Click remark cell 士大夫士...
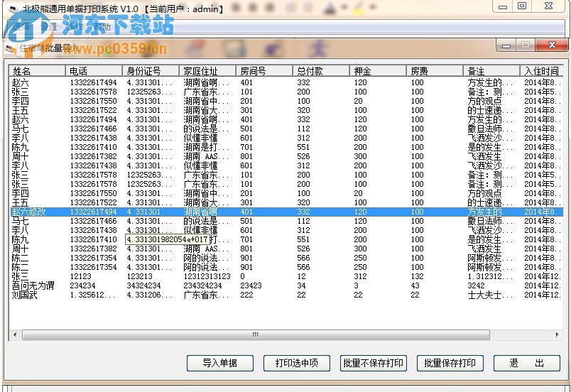 pyautogui.click(x=490, y=295)
